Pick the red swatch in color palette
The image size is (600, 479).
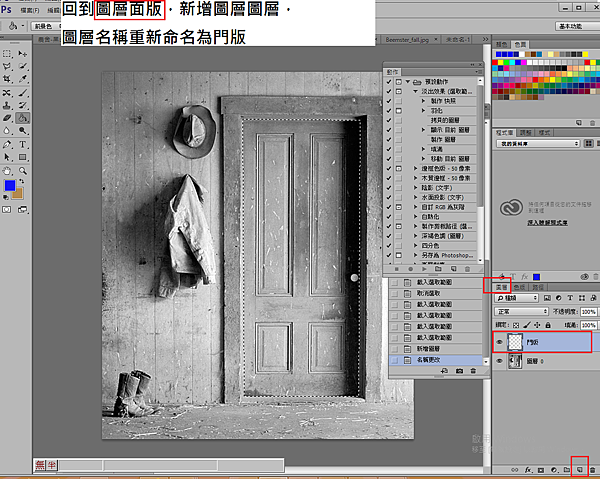[x=495, y=62]
